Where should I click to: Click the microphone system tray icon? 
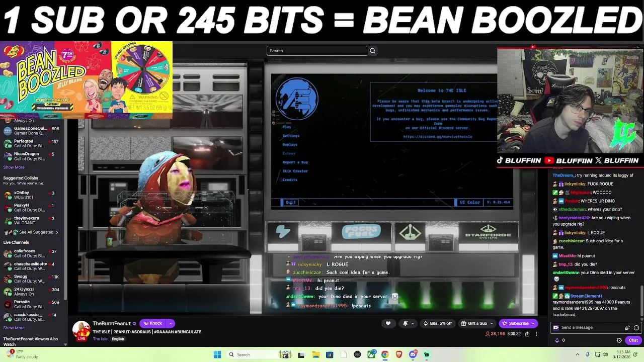click(x=587, y=354)
